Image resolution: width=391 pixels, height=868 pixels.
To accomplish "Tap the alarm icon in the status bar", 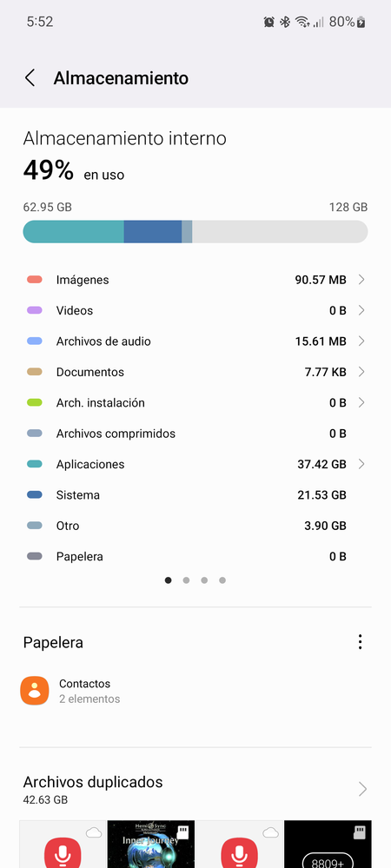I will (x=269, y=22).
